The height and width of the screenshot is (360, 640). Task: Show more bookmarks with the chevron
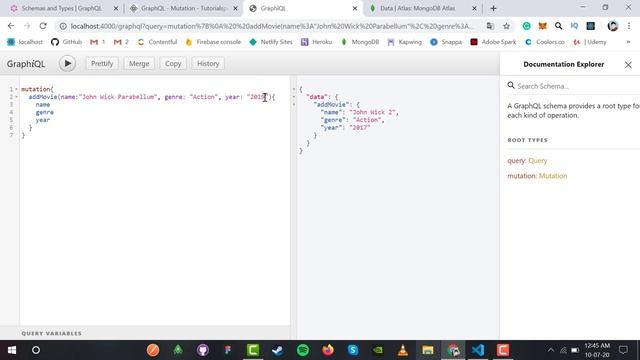[628, 42]
